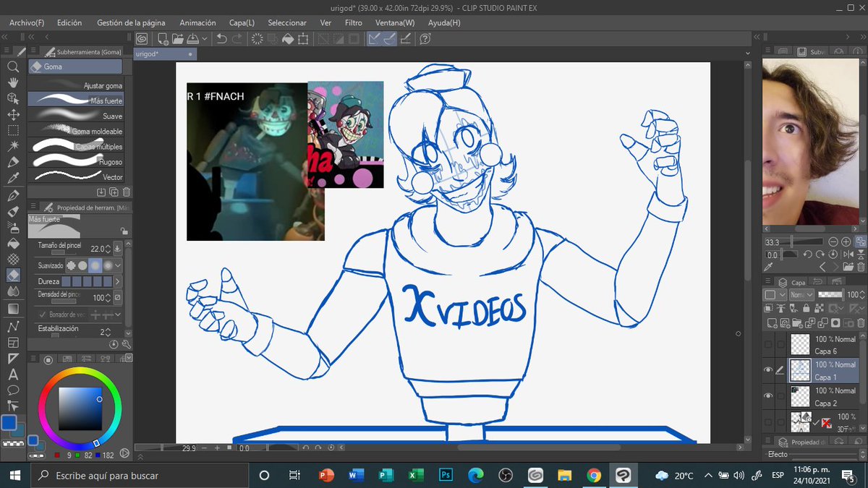Hide the Capa 2 layer

click(768, 396)
